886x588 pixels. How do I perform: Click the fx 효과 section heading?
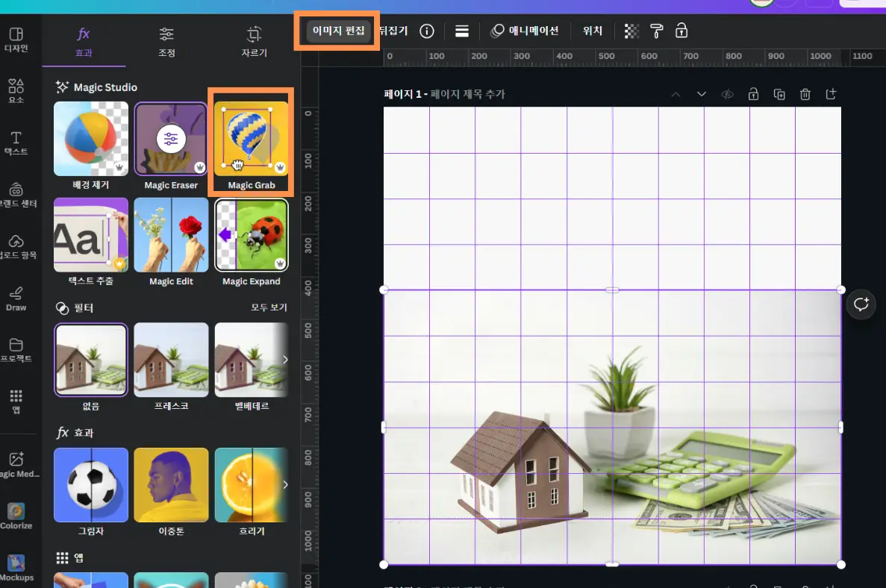point(75,433)
